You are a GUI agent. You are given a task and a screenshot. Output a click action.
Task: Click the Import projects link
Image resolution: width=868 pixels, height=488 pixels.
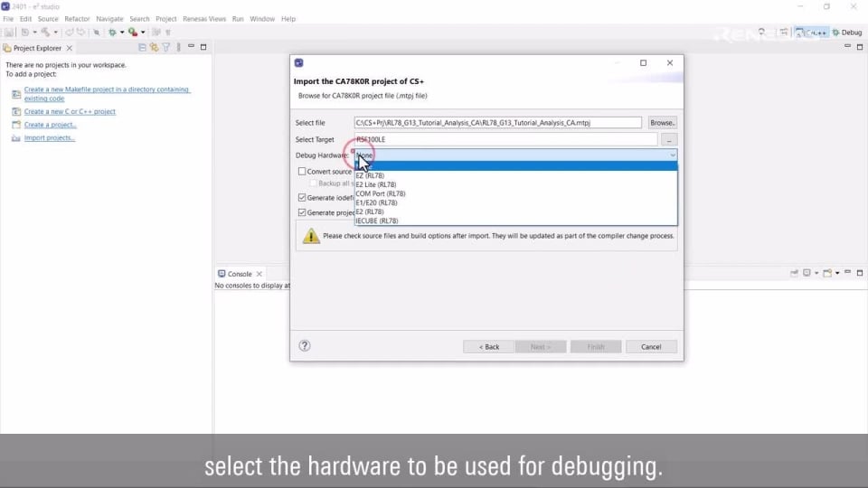pos(49,138)
